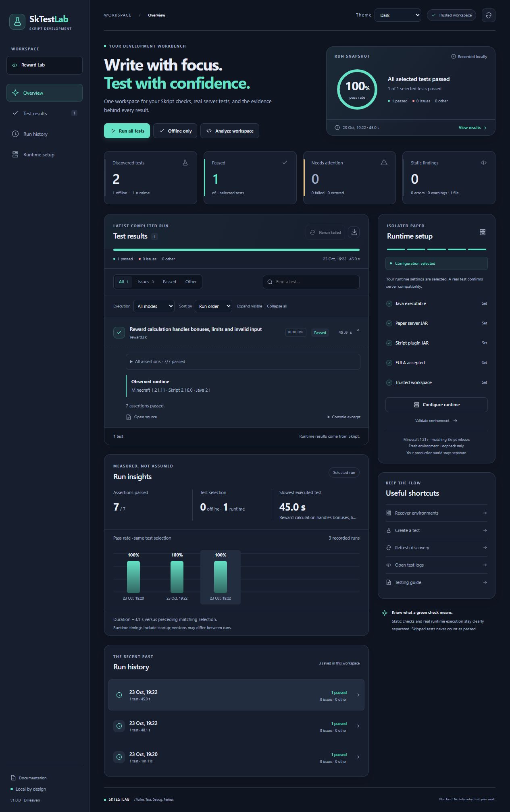Open the Open test logs shortcut
510x812 pixels.
pyautogui.click(x=437, y=565)
